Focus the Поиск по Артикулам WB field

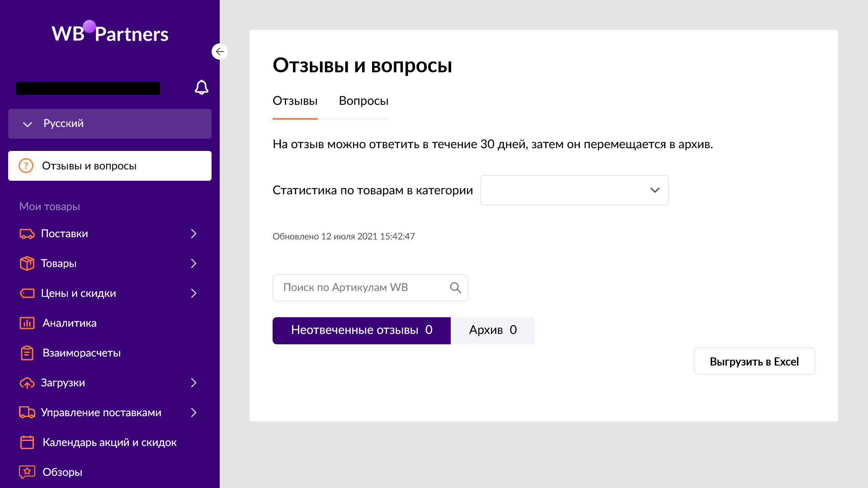point(370,288)
